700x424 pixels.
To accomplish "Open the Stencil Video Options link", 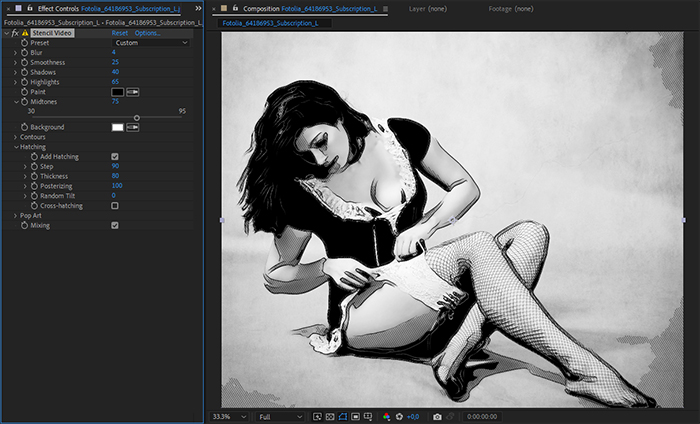I will tap(147, 33).
